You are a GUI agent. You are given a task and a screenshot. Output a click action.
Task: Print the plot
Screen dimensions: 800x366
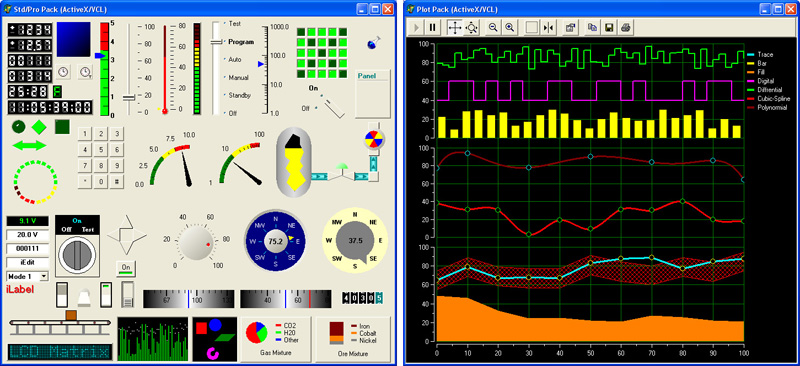[626, 28]
